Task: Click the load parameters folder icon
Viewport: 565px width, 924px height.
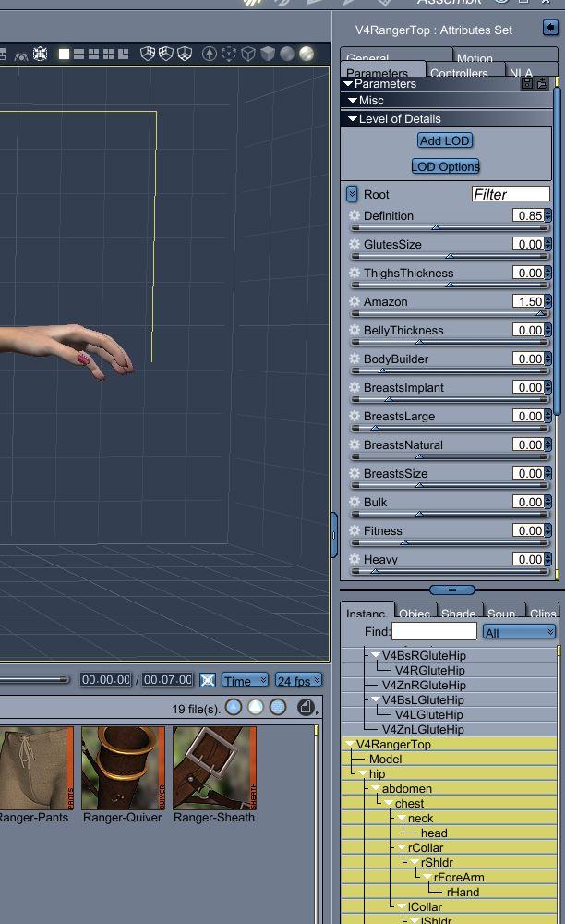Action: [542, 83]
